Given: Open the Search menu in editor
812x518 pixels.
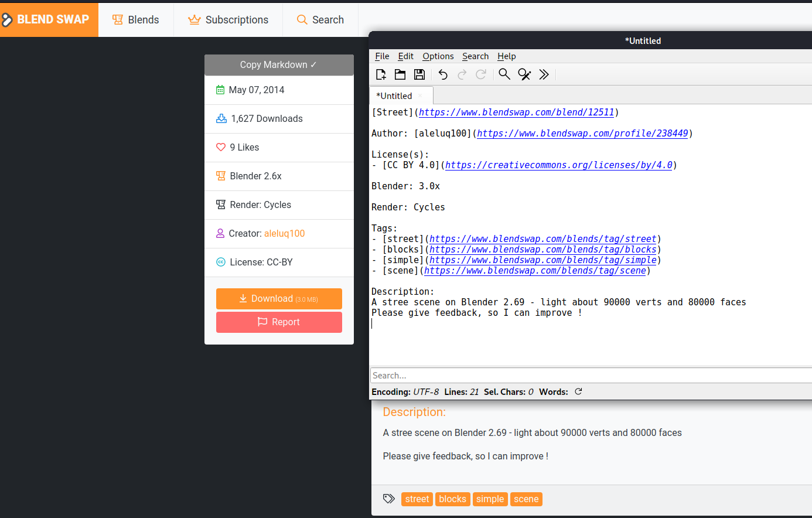Looking at the screenshot, I should click(475, 56).
